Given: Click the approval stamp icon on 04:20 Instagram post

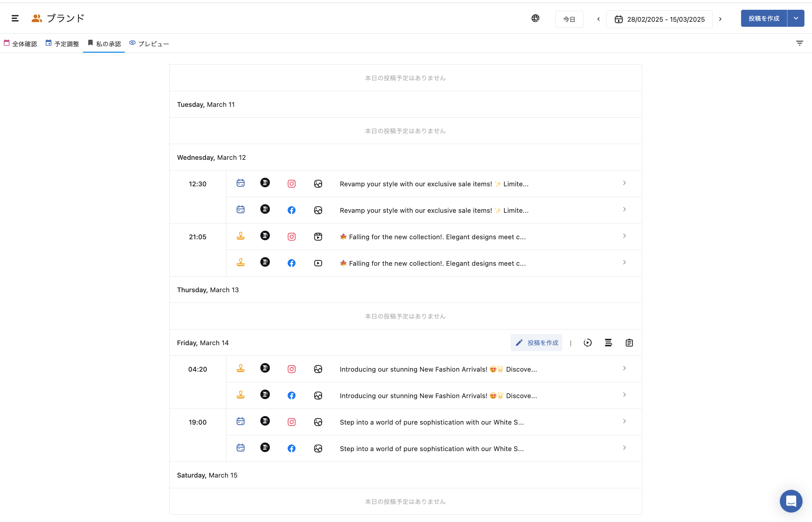Looking at the screenshot, I should tap(241, 368).
